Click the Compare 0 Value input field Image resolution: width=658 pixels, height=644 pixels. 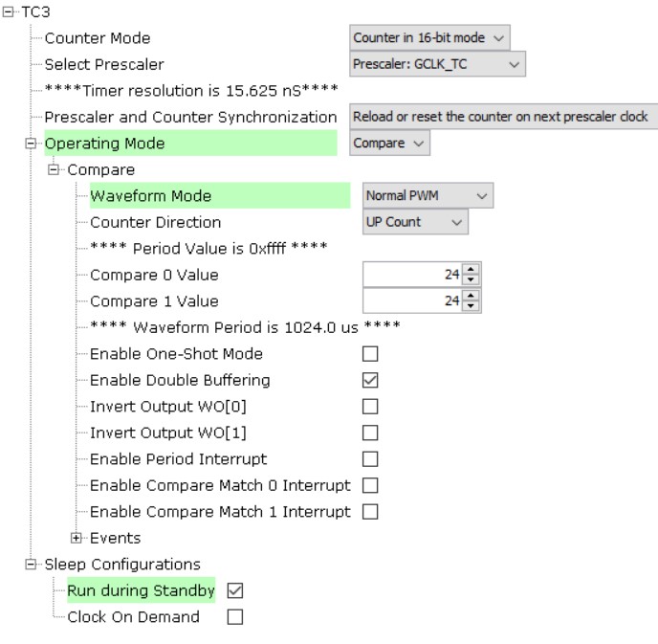point(411,276)
